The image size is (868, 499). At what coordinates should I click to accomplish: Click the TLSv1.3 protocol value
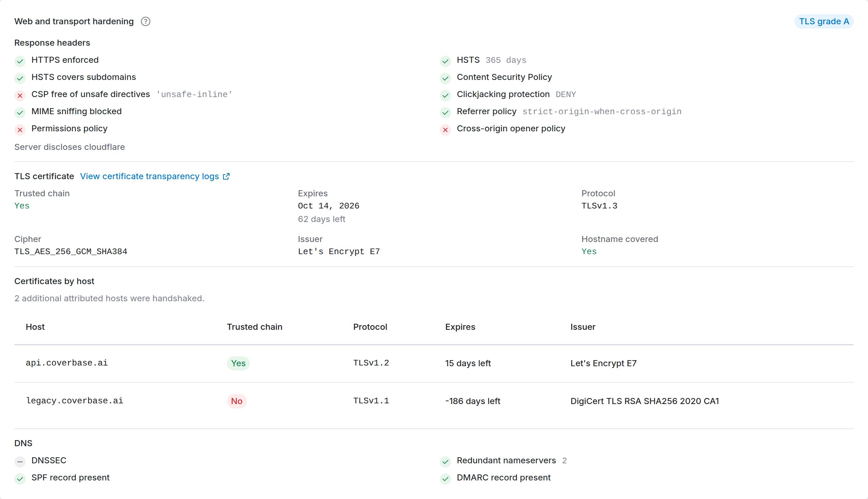(x=599, y=206)
